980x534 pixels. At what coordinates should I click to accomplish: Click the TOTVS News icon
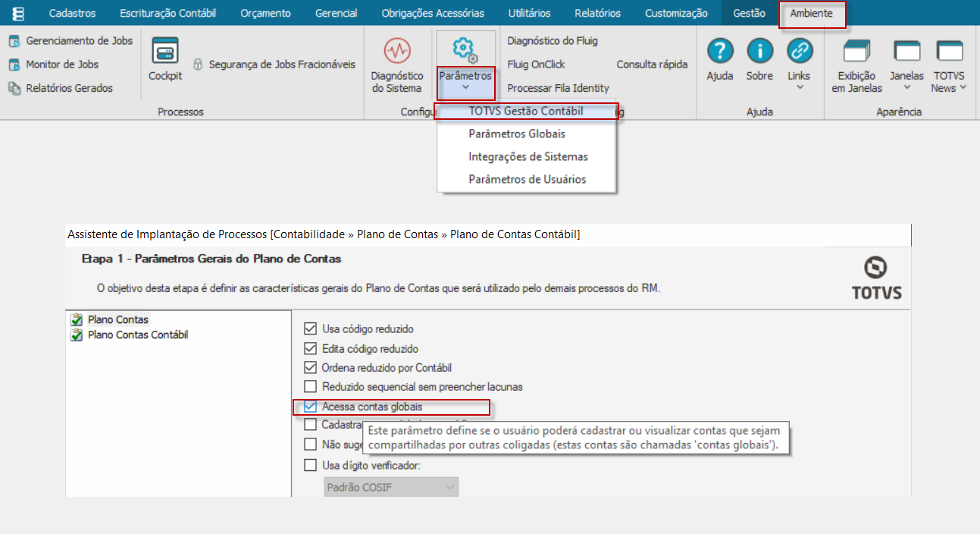[949, 51]
